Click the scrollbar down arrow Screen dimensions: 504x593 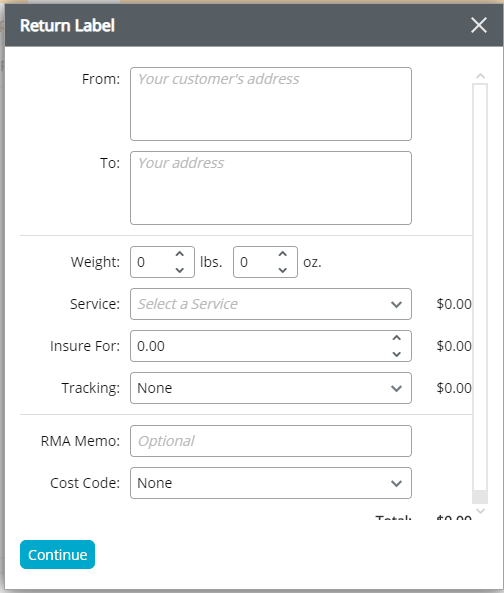pos(480,511)
